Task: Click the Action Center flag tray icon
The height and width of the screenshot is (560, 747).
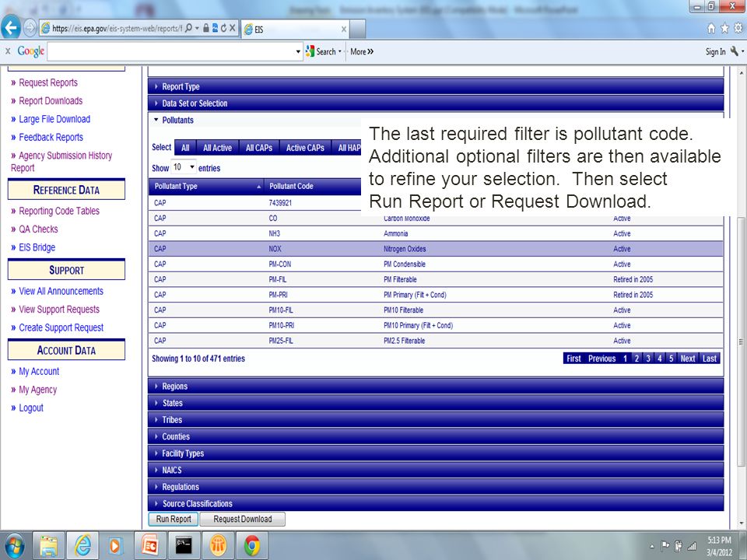Action: [665, 546]
